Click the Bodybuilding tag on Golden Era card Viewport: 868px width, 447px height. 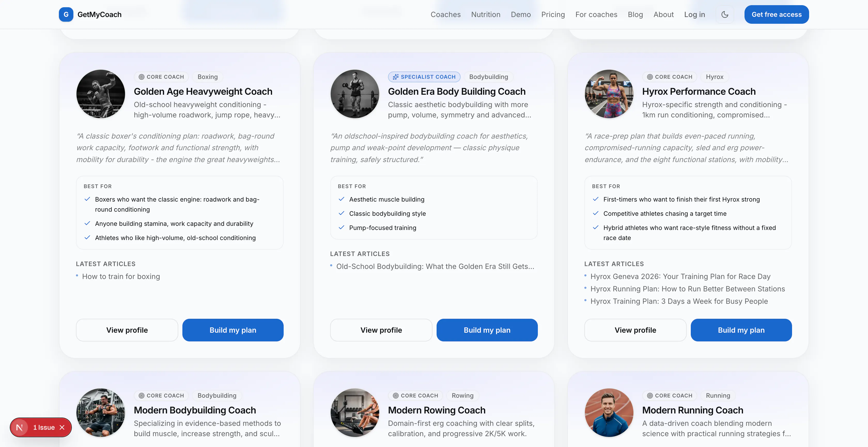coord(488,77)
